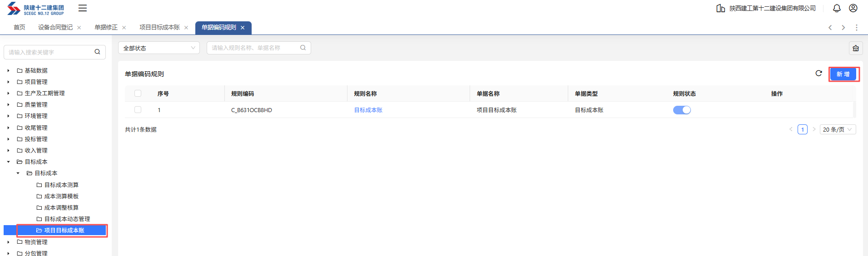
Task: Open the notification bell
Action: [x=837, y=8]
